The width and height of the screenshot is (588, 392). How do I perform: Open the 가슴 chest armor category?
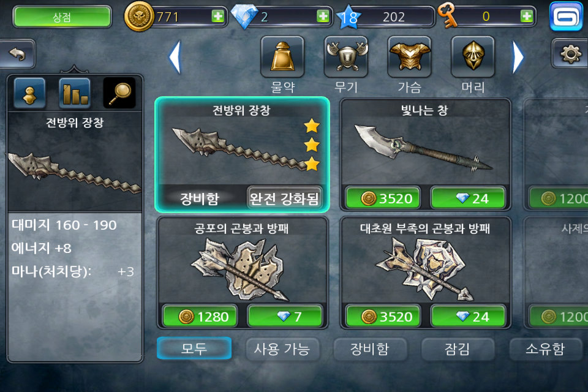click(x=409, y=57)
